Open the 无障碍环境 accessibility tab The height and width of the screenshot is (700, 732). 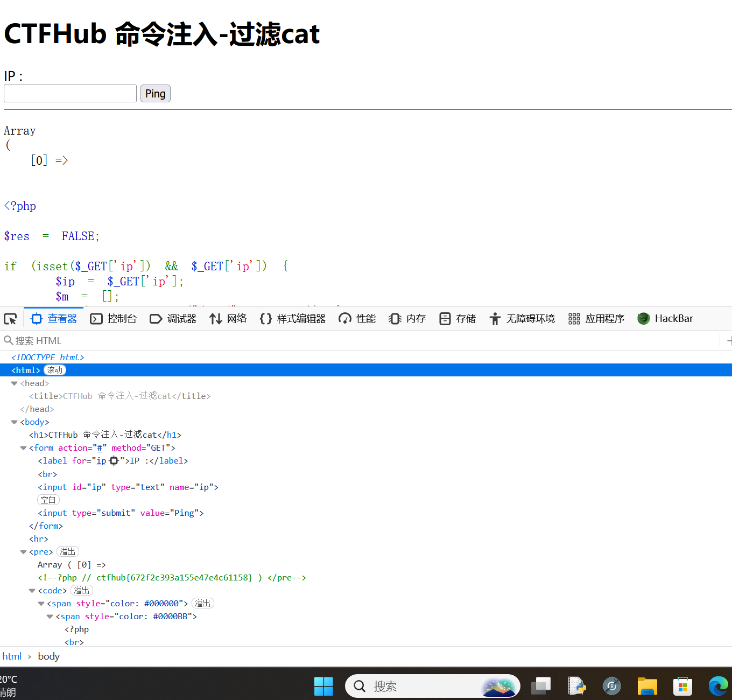[x=522, y=319]
